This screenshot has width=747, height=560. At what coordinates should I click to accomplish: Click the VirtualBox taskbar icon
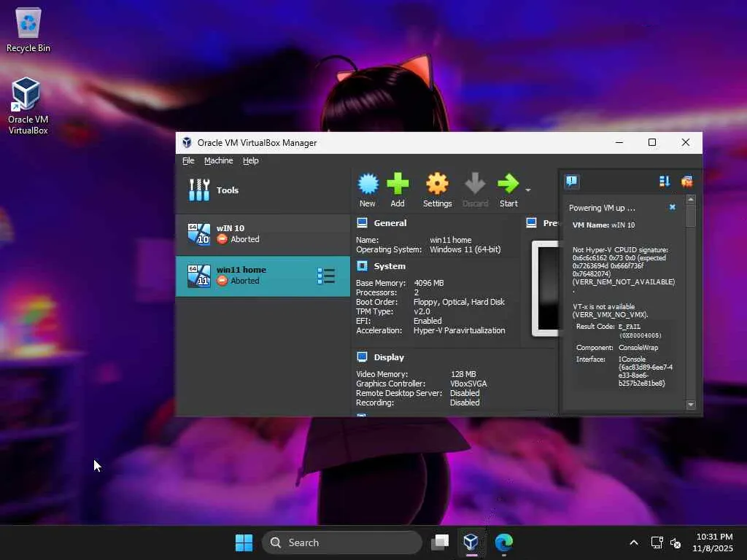pyautogui.click(x=471, y=542)
